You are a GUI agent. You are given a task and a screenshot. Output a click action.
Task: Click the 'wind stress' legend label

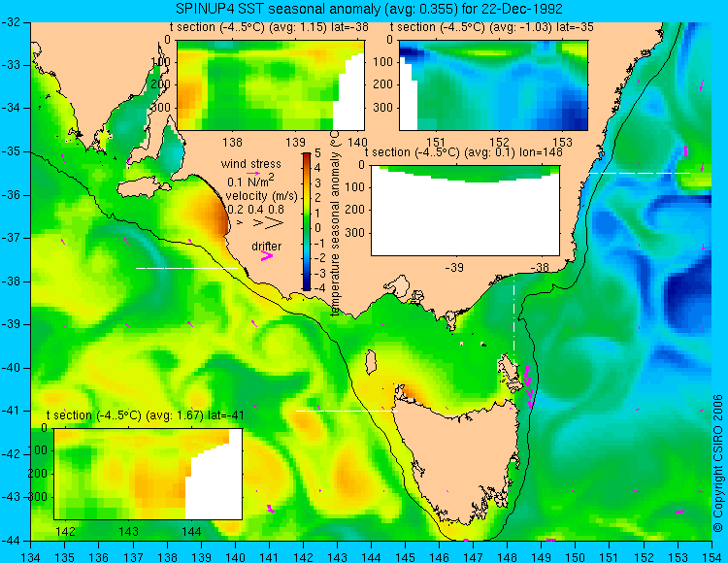click(250, 164)
